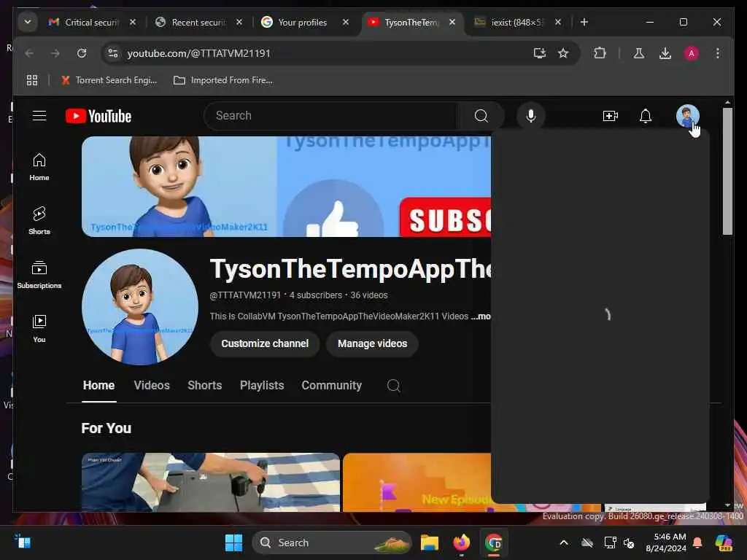Select the channel Home tab
Image resolution: width=747 pixels, height=560 pixels.
[x=98, y=385]
